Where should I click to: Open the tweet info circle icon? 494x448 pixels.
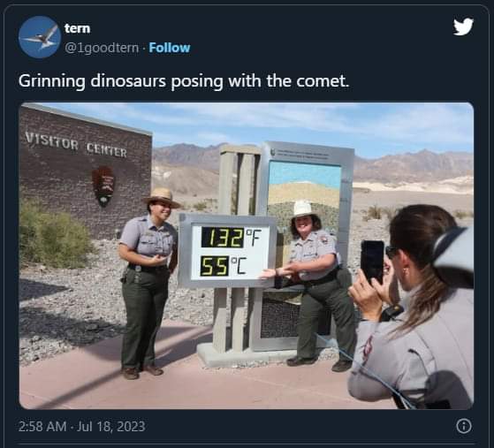pos(464,426)
